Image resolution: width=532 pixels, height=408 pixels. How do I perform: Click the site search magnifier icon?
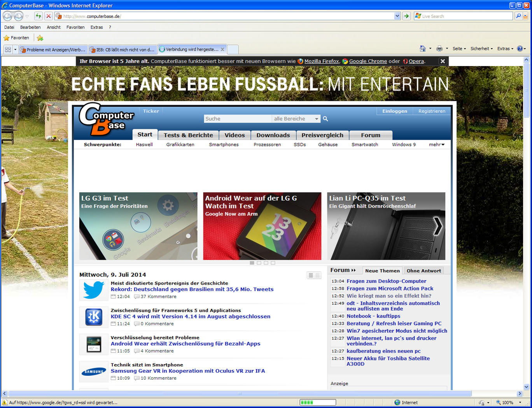pos(325,119)
